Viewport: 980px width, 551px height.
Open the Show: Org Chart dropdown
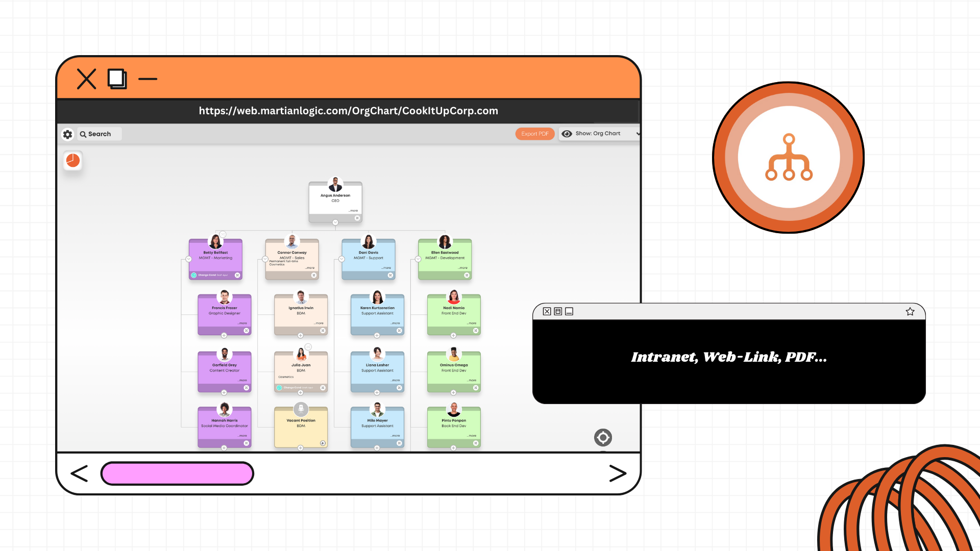click(599, 134)
